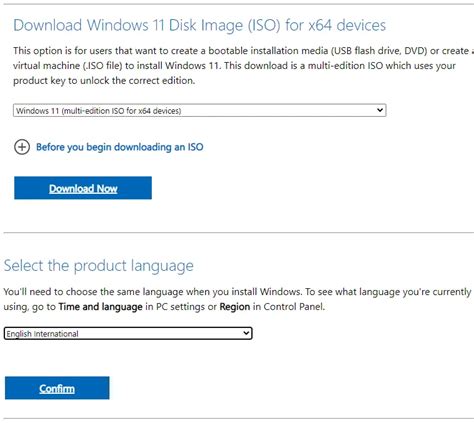The height and width of the screenshot is (423, 474).
Task: Click the Download Windows 11 Disk Image heading
Action: tap(199, 25)
